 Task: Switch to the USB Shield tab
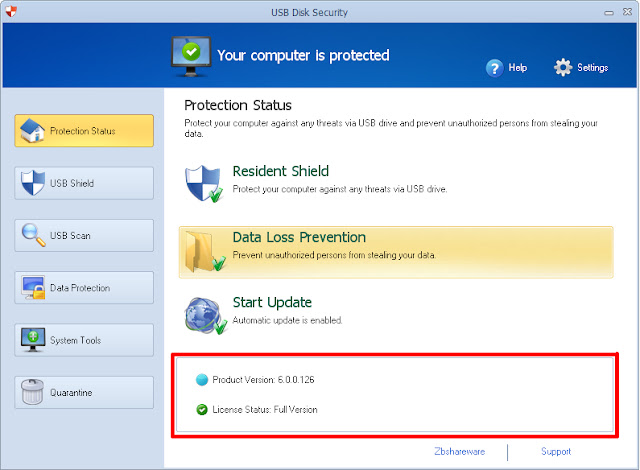[x=84, y=183]
